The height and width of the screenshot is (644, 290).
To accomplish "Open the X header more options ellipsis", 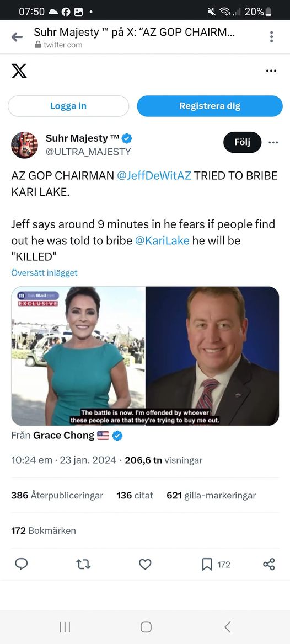I will [x=271, y=71].
